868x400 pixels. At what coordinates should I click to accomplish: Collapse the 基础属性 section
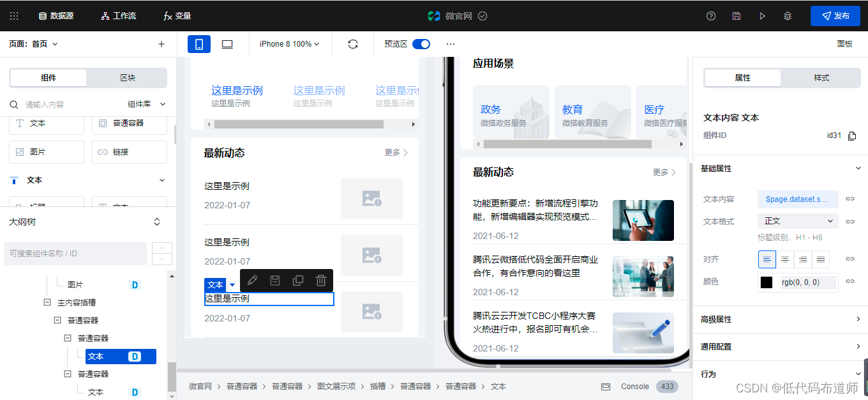[858, 169]
